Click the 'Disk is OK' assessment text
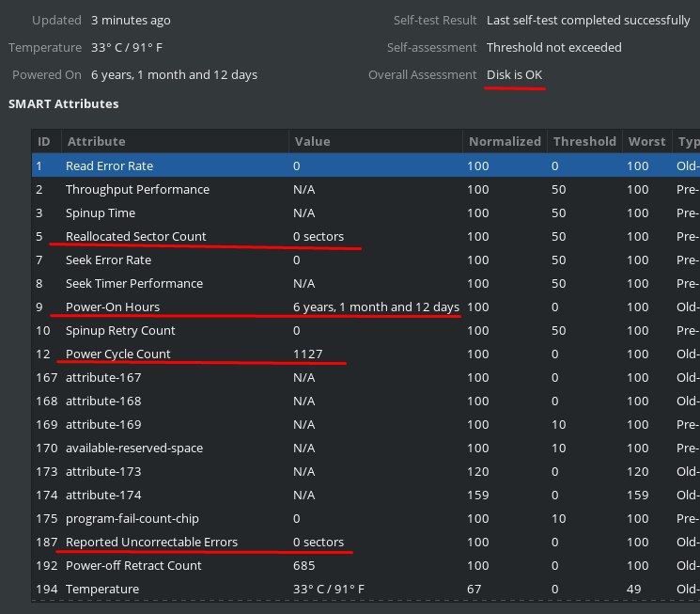Image resolution: width=700 pixels, height=614 pixels. click(x=514, y=74)
